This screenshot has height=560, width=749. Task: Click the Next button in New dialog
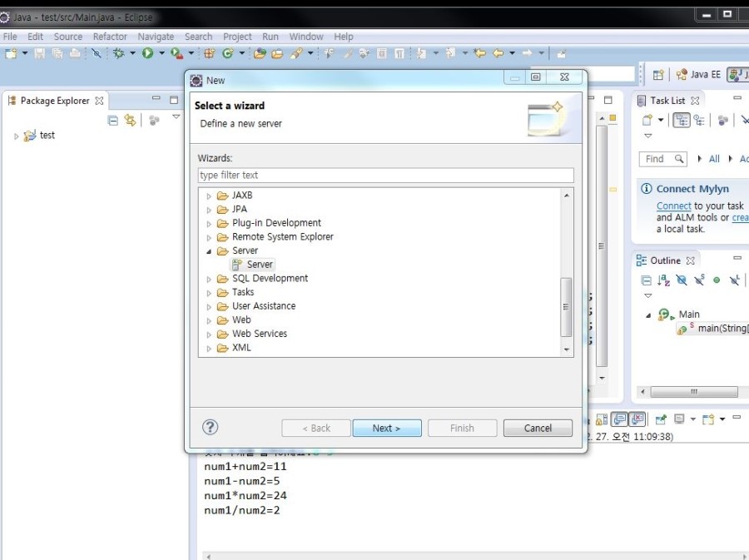[x=387, y=429]
